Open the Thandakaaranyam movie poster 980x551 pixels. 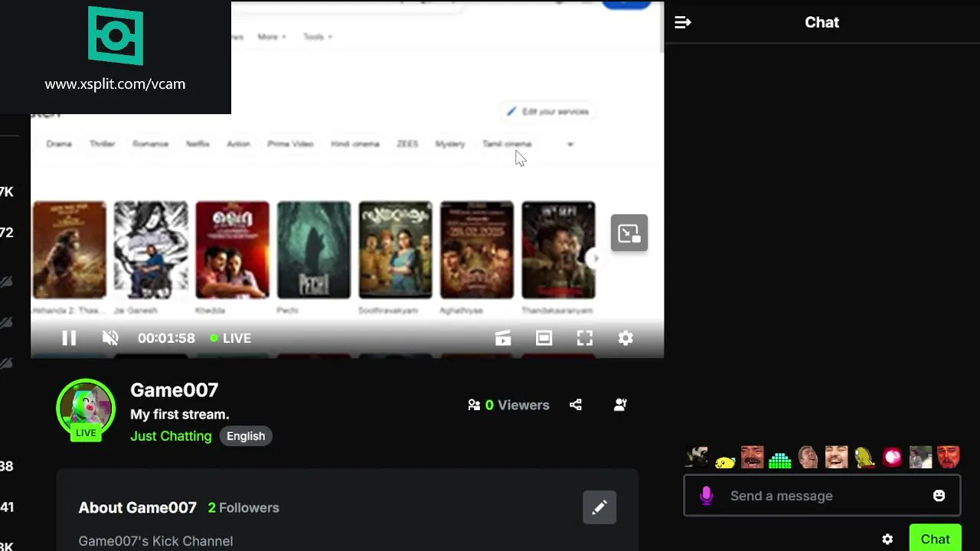click(x=558, y=250)
